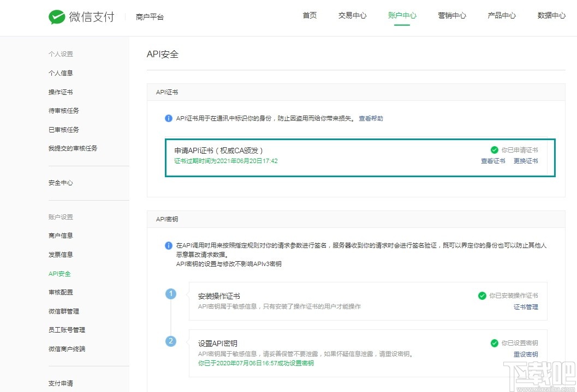This screenshot has width=577, height=392.
Task: Switch to the 交易中心 tab
Action: [352, 15]
